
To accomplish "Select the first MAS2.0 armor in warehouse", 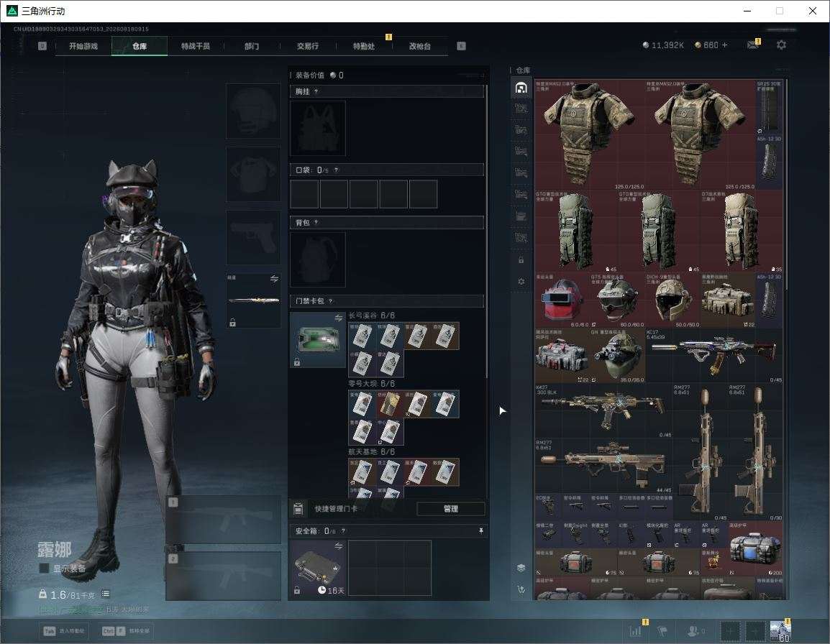I will click(x=590, y=135).
